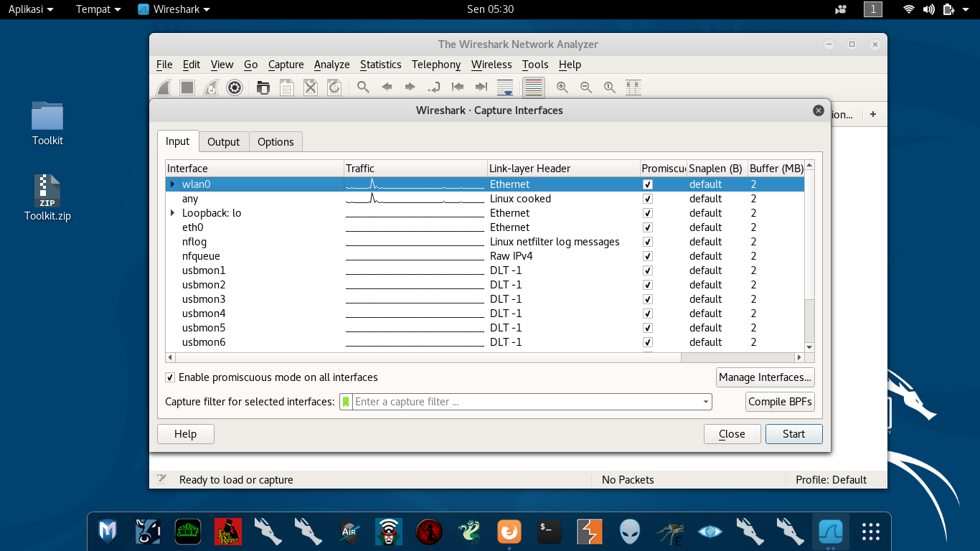Viewport: 980px width, 551px height.
Task: Click the Go to last packet icon
Action: coord(481,88)
